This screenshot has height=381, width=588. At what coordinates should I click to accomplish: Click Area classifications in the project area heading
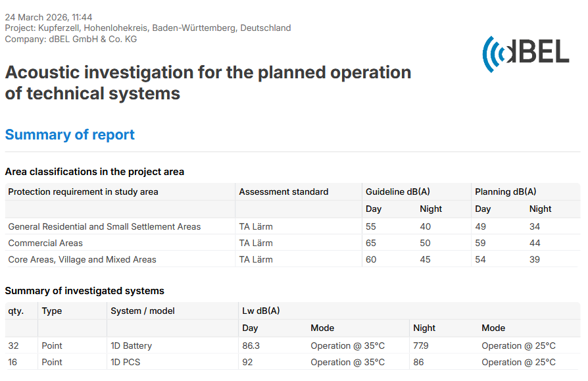(x=95, y=172)
